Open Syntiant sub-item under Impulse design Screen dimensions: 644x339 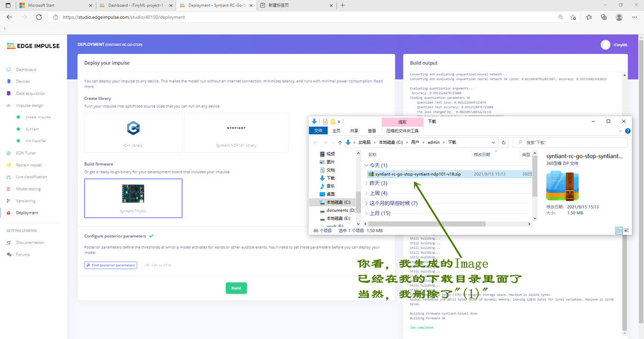32,129
